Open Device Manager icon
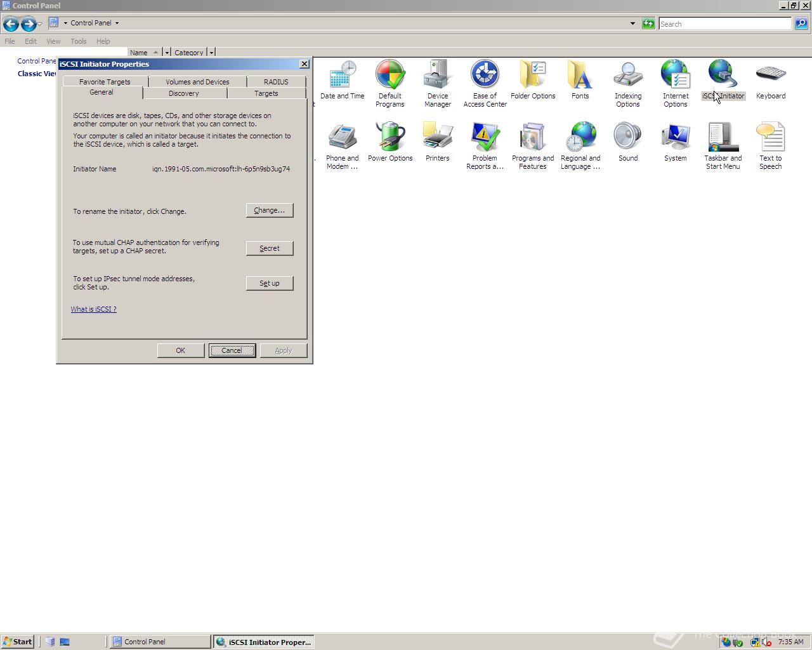812x650 pixels. [x=438, y=84]
